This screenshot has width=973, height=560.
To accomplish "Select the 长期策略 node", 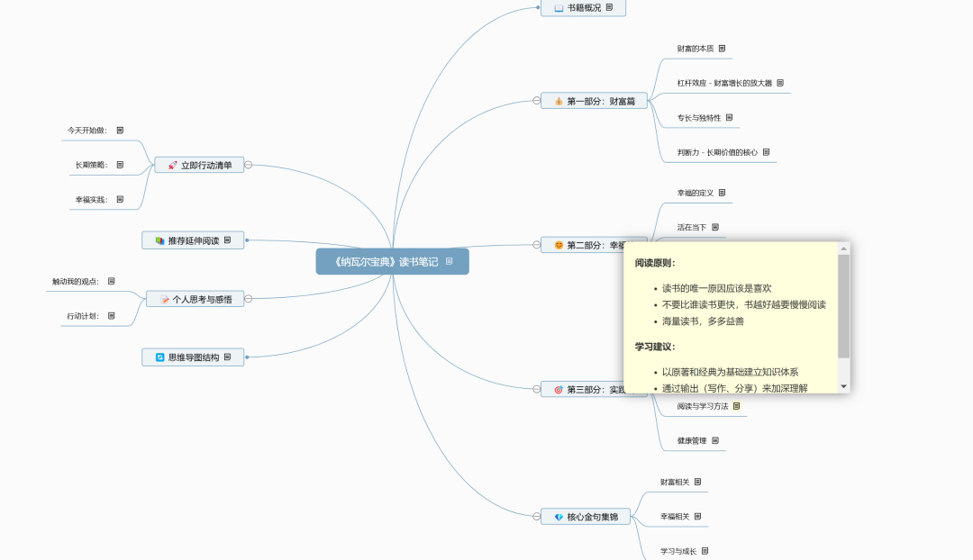I will 91,165.
